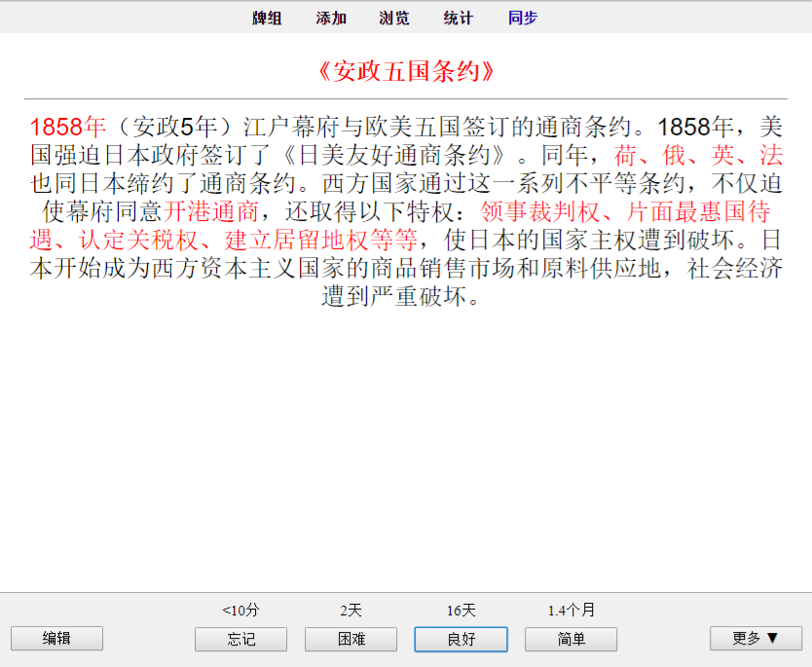Open the 浏览 browse tab
Image resolution: width=812 pixels, height=667 pixels.
[394, 19]
